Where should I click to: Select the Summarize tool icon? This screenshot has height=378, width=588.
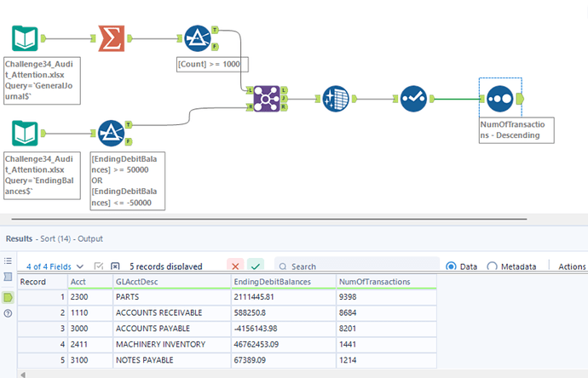coord(109,38)
